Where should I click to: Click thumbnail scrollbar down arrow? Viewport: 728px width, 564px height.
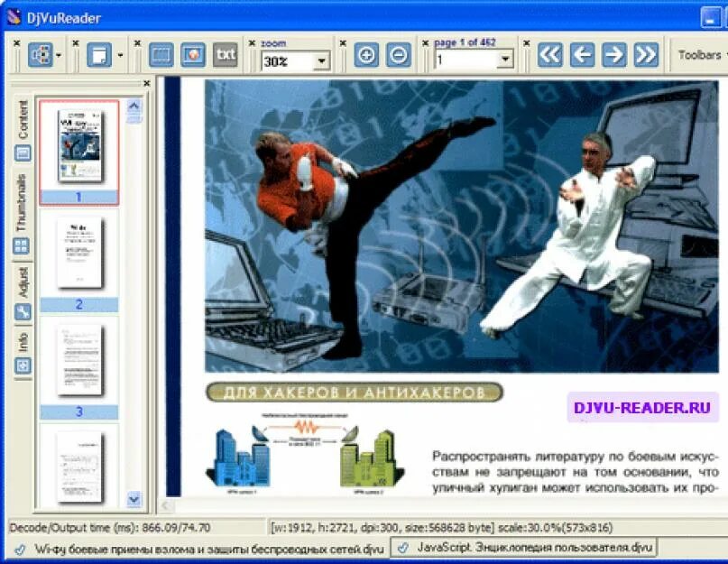point(134,499)
